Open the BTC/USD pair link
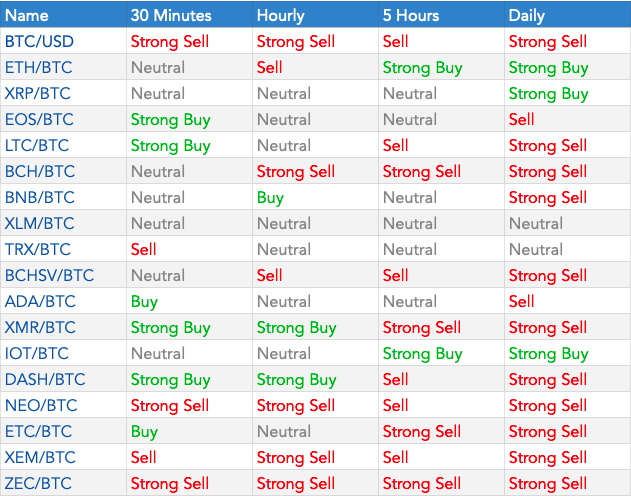631x496 pixels. click(39, 41)
